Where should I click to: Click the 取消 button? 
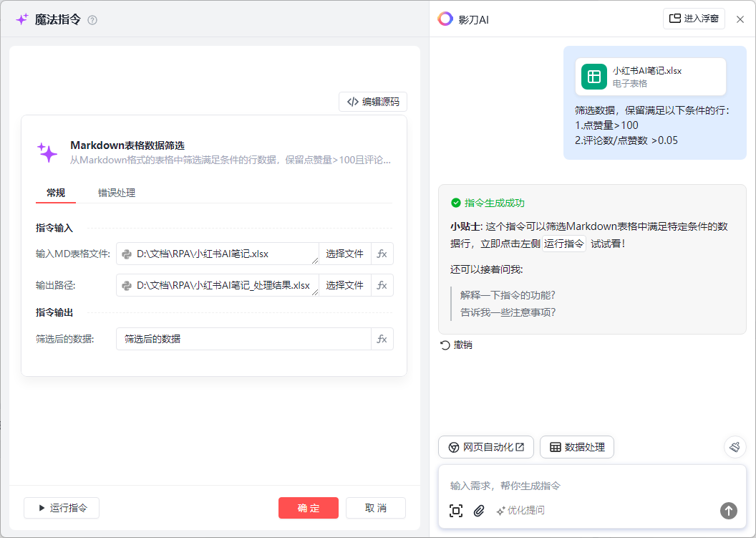[x=376, y=508]
